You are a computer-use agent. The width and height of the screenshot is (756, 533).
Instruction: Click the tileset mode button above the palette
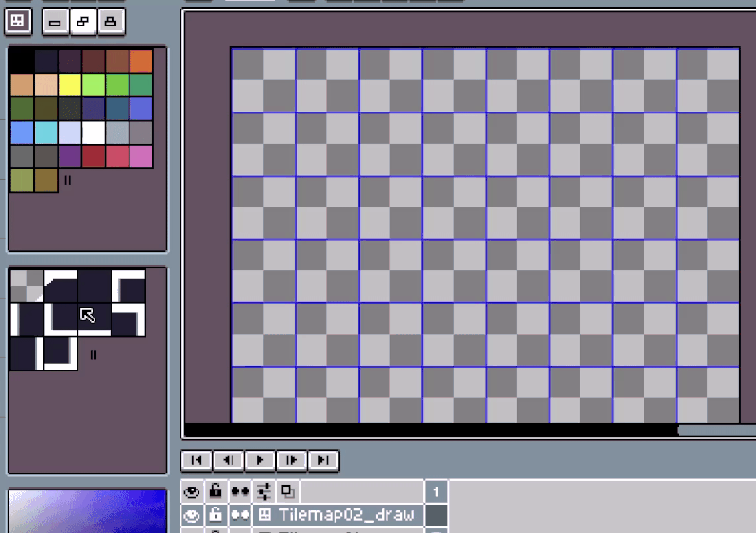coord(19,20)
